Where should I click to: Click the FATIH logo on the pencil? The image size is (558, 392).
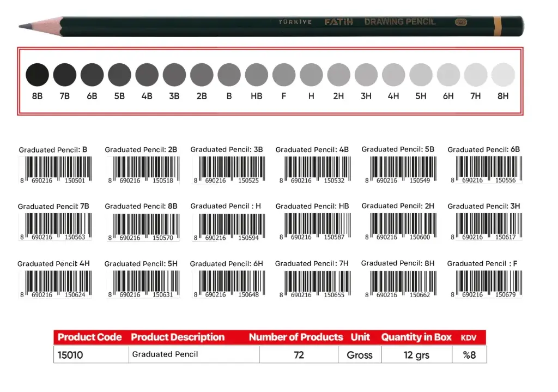click(338, 22)
